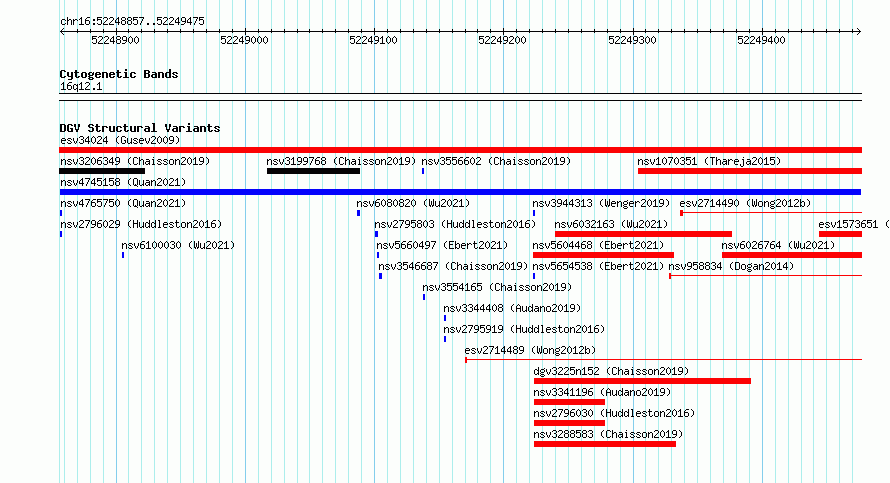Click nsv5660497 (Ebert2021) variant label
Image resolution: width=890 pixels, height=483 pixels.
point(442,245)
